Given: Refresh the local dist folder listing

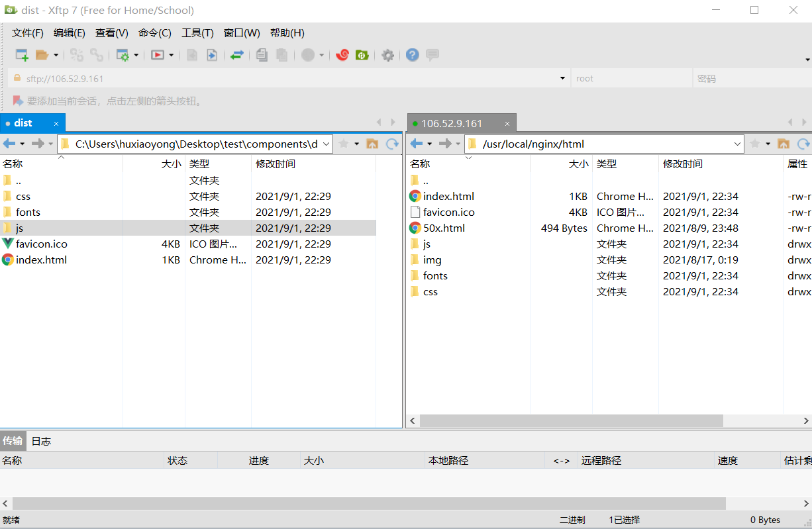Looking at the screenshot, I should pos(393,144).
